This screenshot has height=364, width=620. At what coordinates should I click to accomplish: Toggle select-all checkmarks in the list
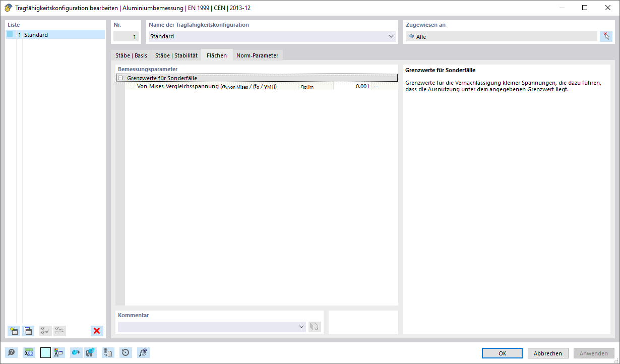[x=45, y=331]
